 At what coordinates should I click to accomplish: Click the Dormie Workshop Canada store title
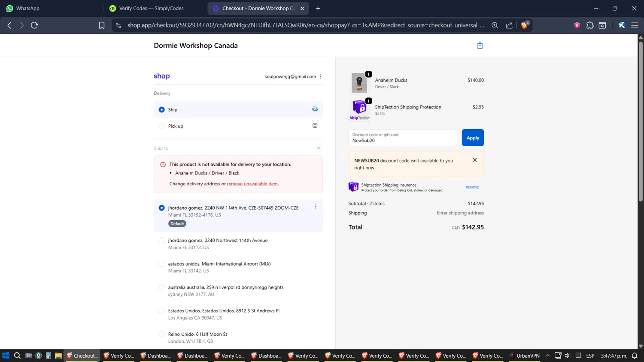coord(196,45)
